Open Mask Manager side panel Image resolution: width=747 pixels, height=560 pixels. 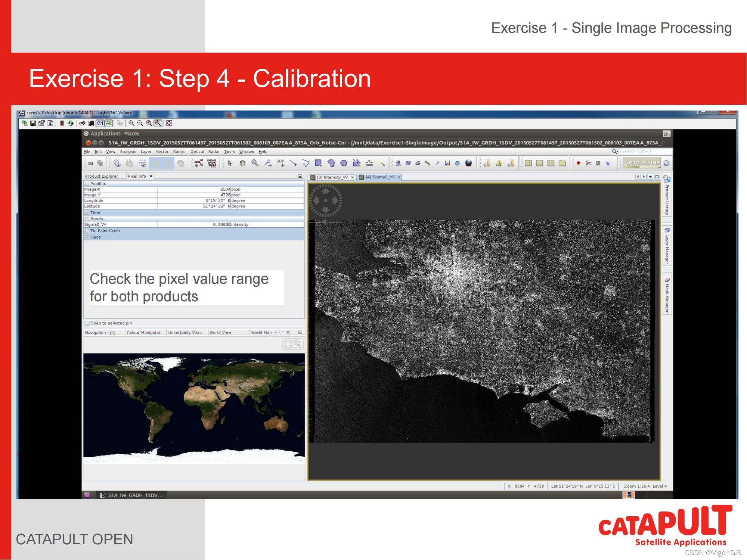click(x=667, y=295)
